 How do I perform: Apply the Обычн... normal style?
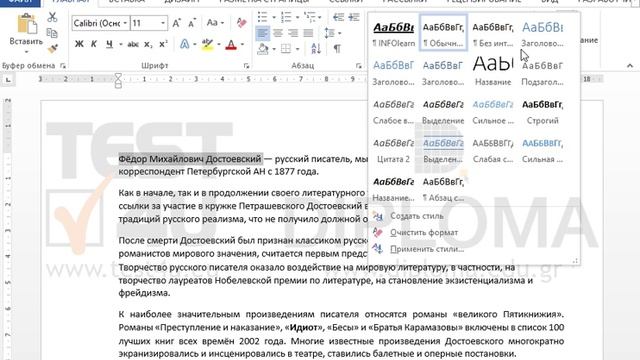(443, 33)
